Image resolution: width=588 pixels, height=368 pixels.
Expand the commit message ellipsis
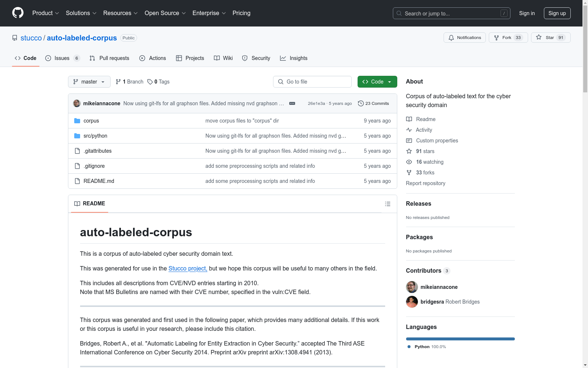click(292, 103)
